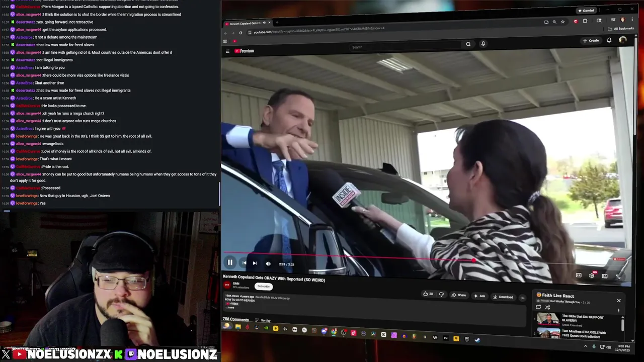Image resolution: width=644 pixels, height=362 pixels.
Task: Open the All Bookmarks folder
Action: [x=620, y=29]
